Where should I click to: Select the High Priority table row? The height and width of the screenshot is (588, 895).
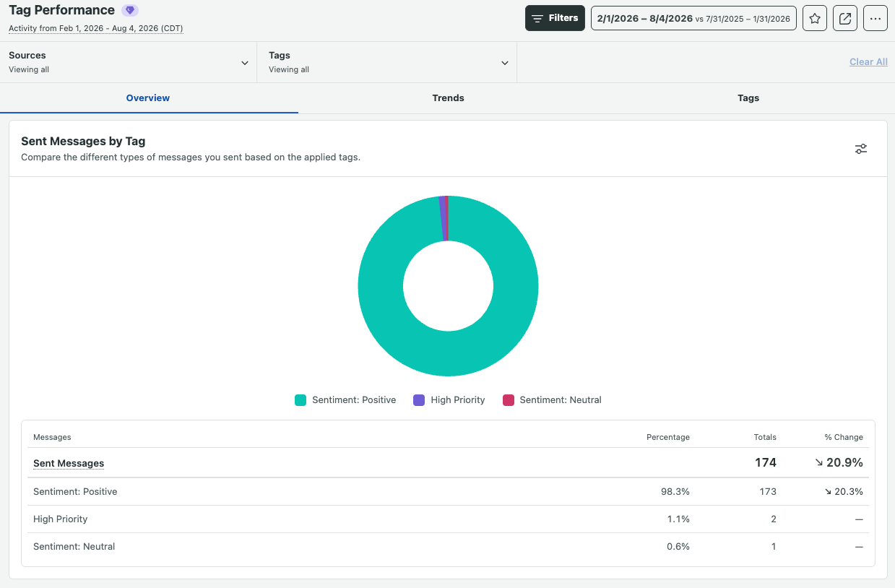(448, 519)
